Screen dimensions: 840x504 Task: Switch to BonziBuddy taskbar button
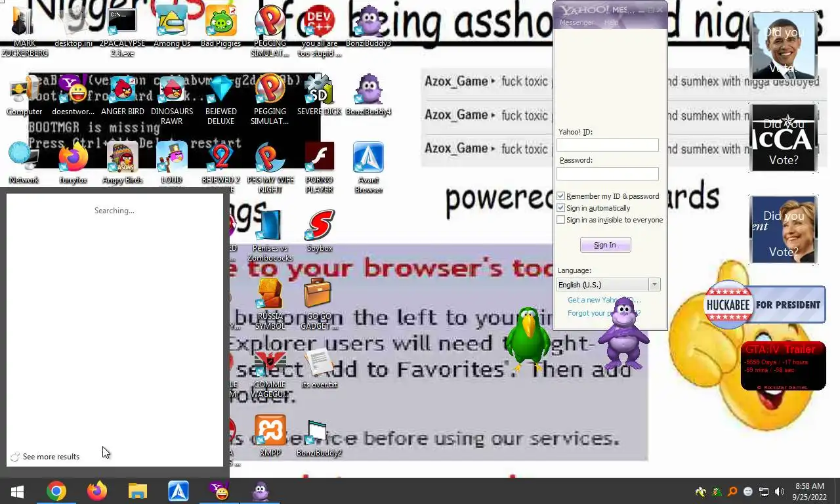click(x=261, y=491)
